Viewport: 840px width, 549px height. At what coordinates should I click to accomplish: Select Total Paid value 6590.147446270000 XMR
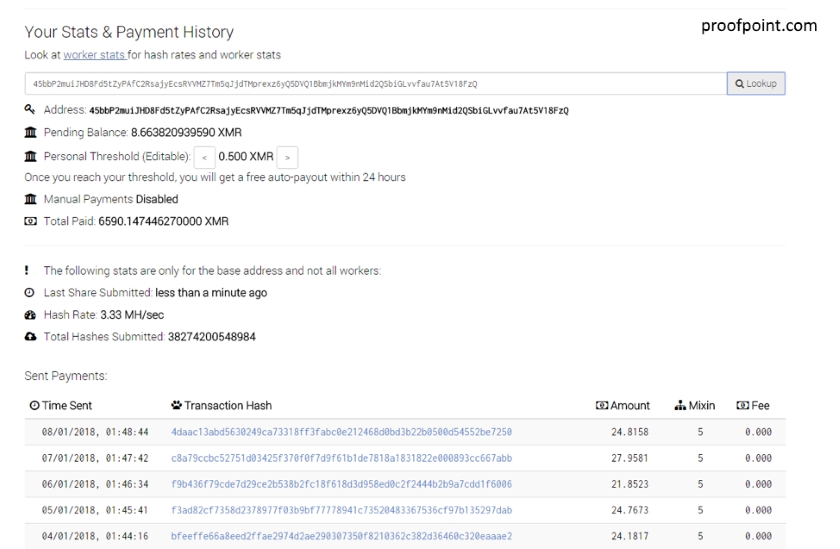click(163, 221)
